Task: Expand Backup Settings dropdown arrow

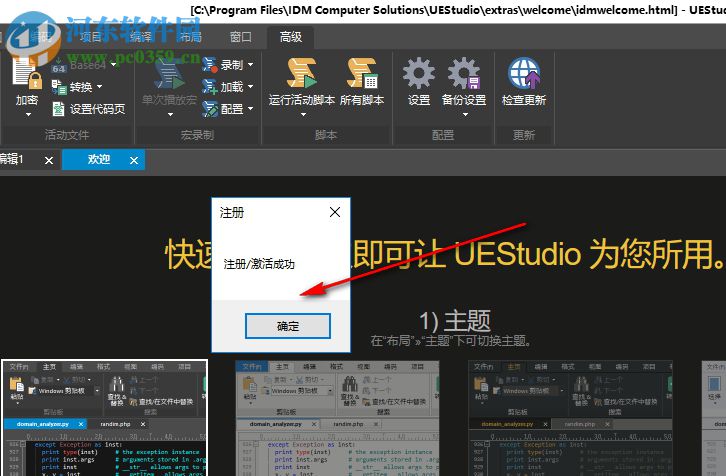Action: (x=465, y=114)
